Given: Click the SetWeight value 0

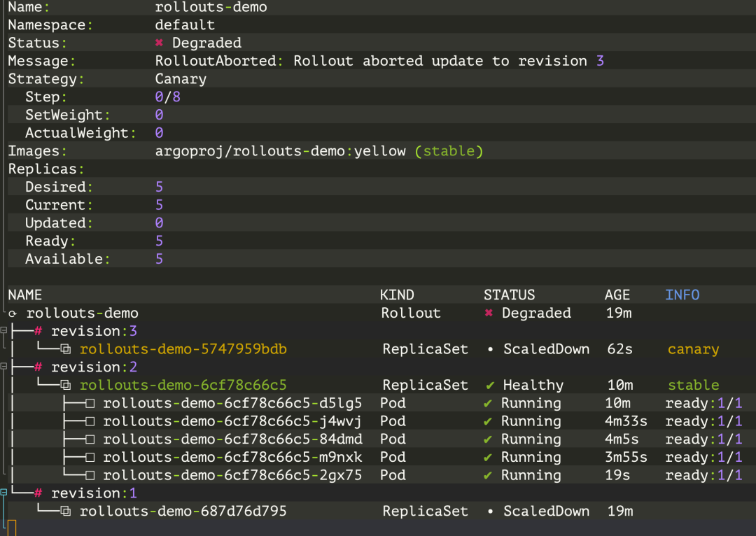Looking at the screenshot, I should click(x=159, y=115).
